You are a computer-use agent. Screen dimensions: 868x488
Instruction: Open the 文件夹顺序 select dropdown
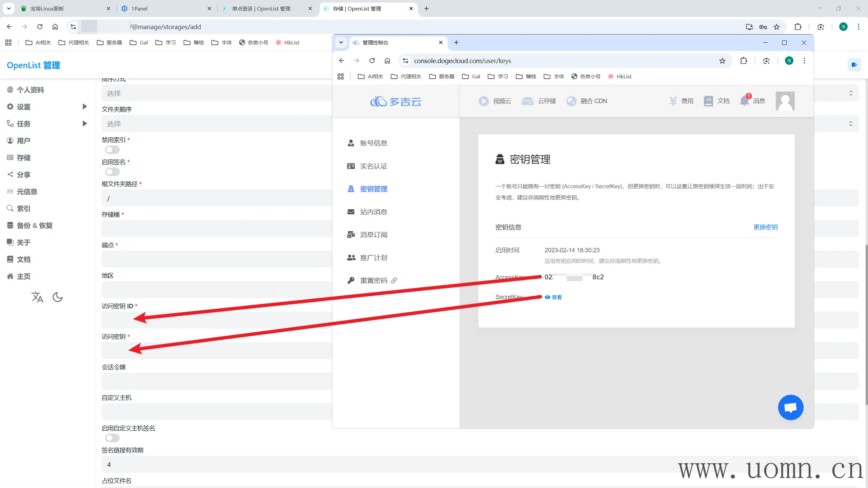[x=217, y=124]
